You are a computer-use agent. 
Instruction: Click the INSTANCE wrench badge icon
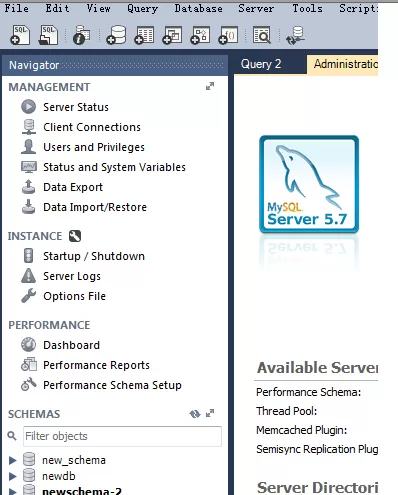point(75,236)
